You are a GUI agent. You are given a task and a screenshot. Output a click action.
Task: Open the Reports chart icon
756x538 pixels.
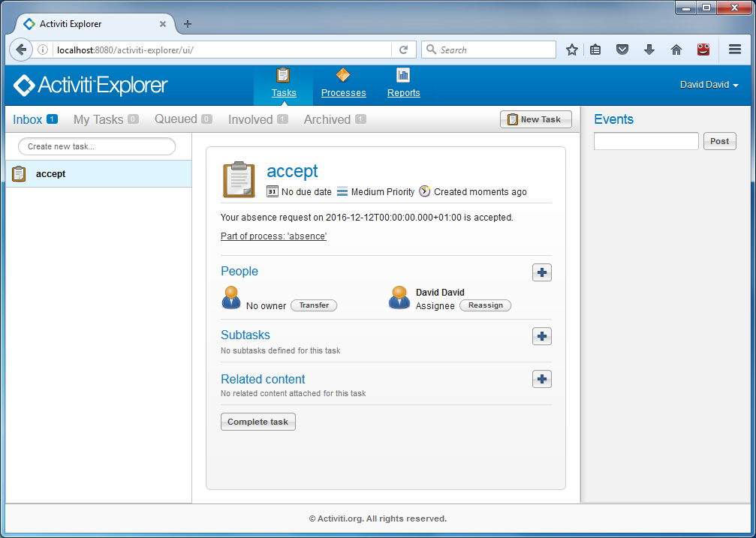click(403, 76)
